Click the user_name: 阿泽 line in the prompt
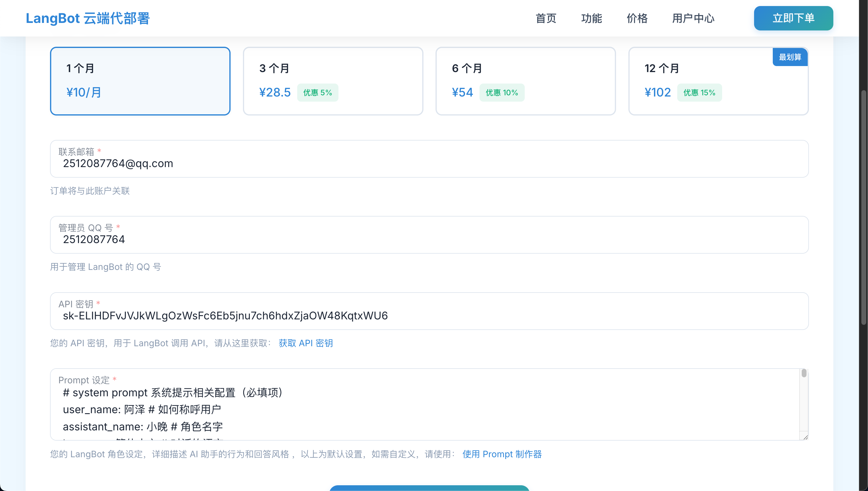868x491 pixels. click(x=142, y=409)
